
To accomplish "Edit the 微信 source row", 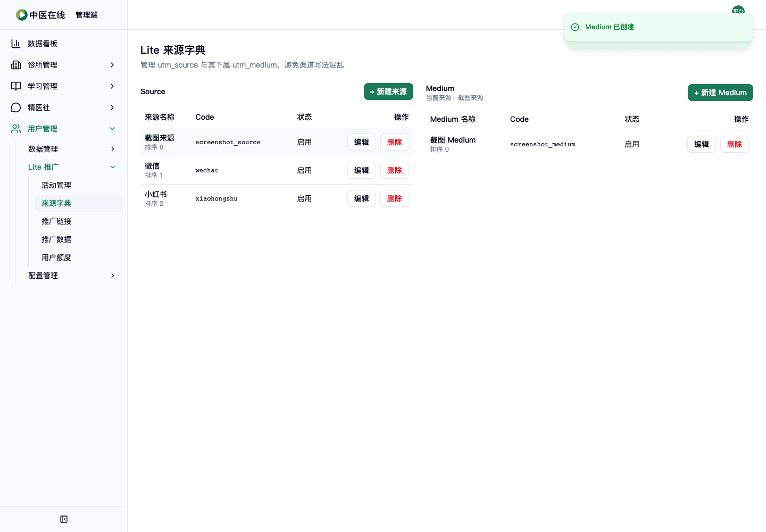I will pos(362,170).
